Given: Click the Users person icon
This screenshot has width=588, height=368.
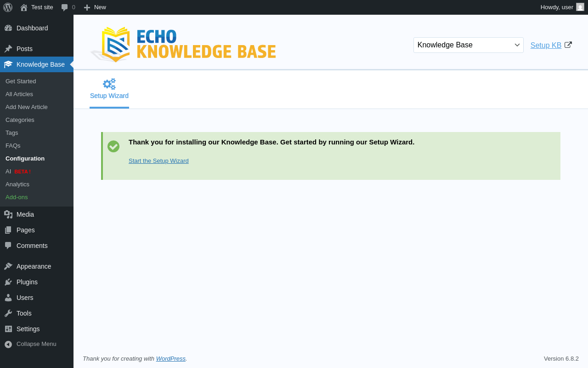Looking at the screenshot, I should click(x=8, y=298).
